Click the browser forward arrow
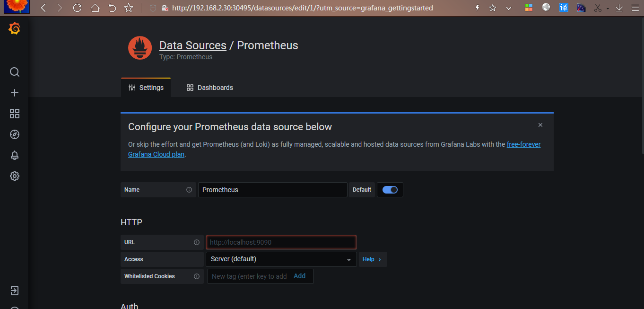The height and width of the screenshot is (309, 644). coord(59,8)
